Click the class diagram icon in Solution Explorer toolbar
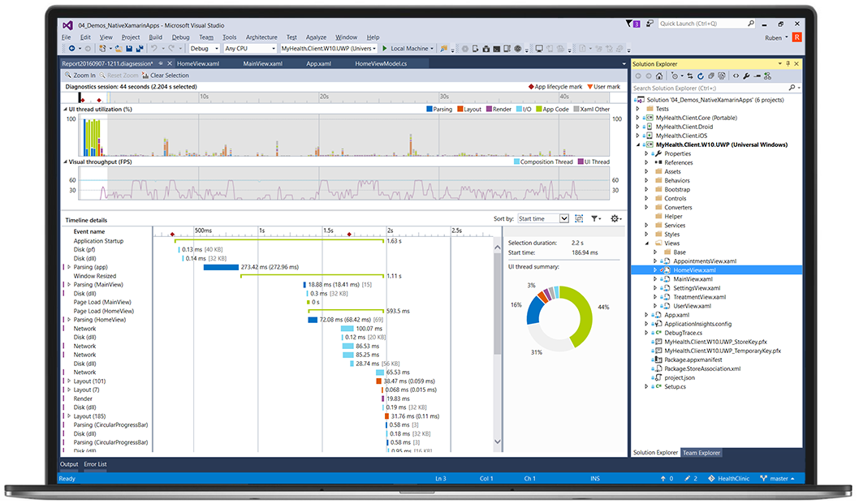 tap(767, 76)
